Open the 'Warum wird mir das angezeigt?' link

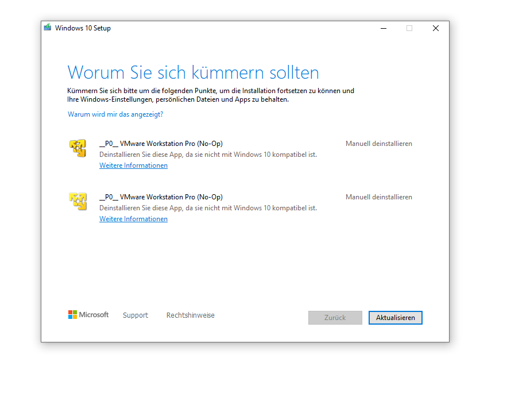(115, 114)
